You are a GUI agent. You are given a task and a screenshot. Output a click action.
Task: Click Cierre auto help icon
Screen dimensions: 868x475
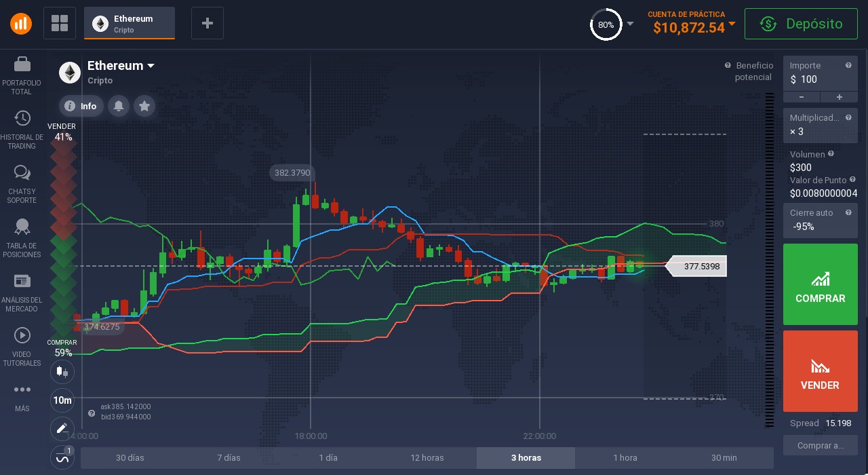click(x=848, y=212)
